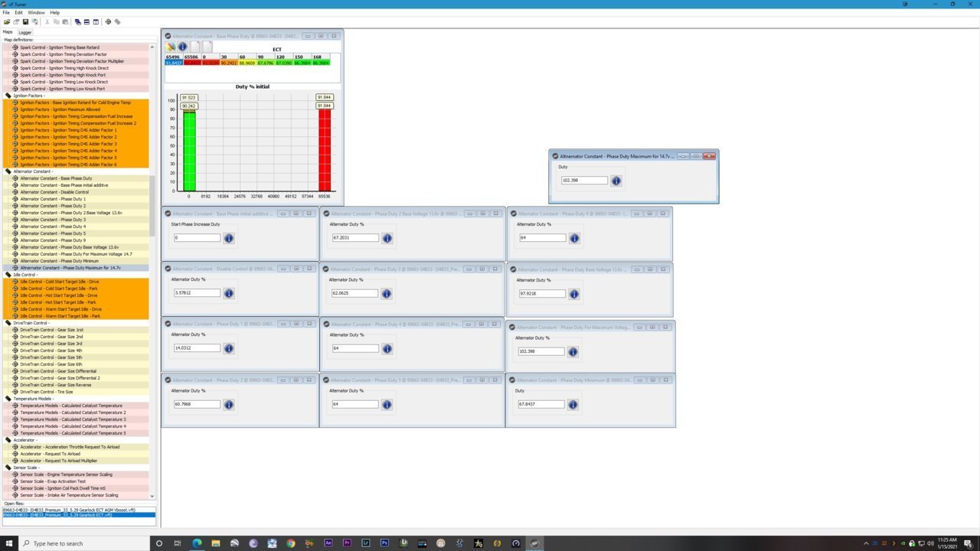Screen dimensions: 980x551
Task: Click the Cascade windows toolbar icon
Action: [x=77, y=21]
